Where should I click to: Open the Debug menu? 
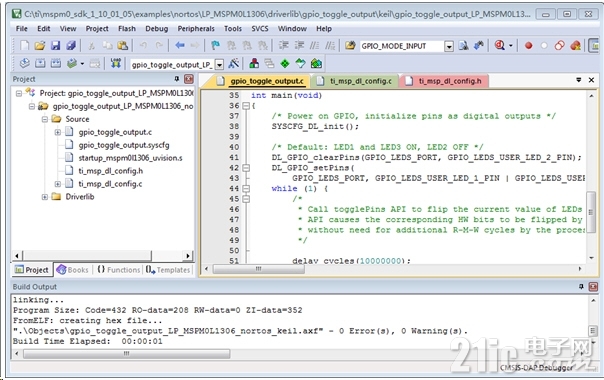click(156, 29)
